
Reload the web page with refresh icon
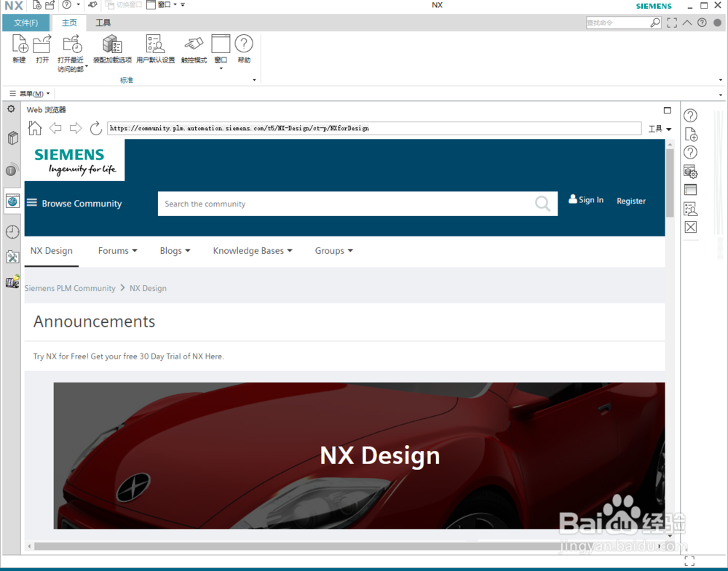click(95, 128)
